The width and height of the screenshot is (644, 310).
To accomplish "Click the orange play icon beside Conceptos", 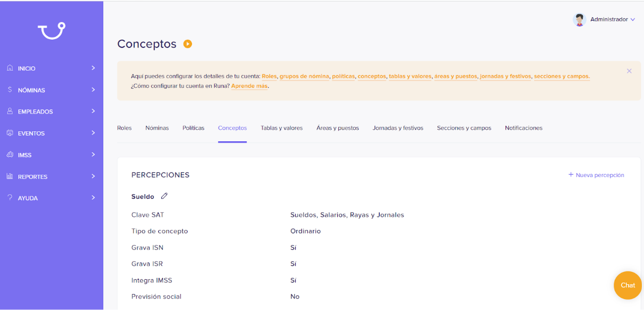I will (188, 44).
